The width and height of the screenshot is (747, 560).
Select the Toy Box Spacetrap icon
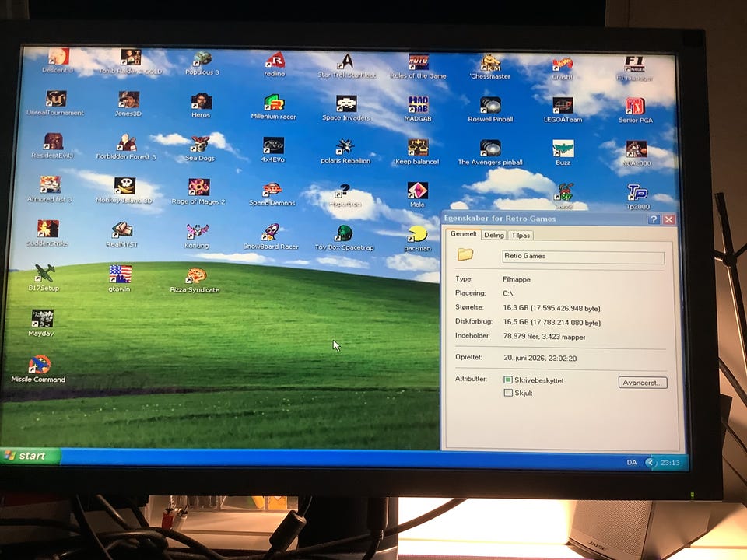pos(345,234)
